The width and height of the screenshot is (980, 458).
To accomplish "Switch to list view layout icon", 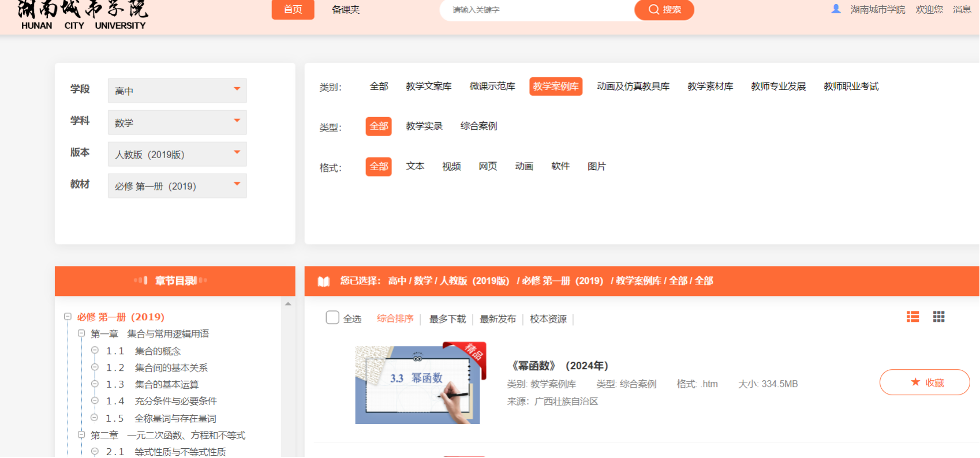I will click(912, 317).
